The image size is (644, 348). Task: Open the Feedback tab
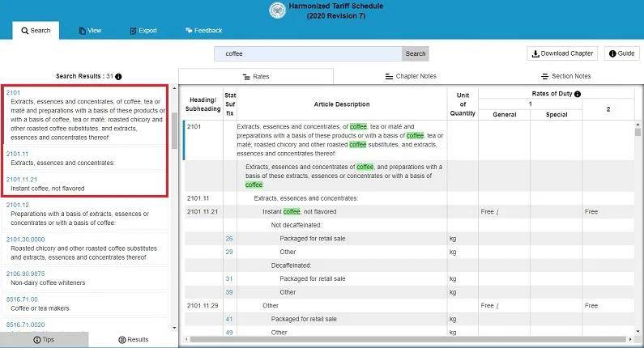coord(203,31)
